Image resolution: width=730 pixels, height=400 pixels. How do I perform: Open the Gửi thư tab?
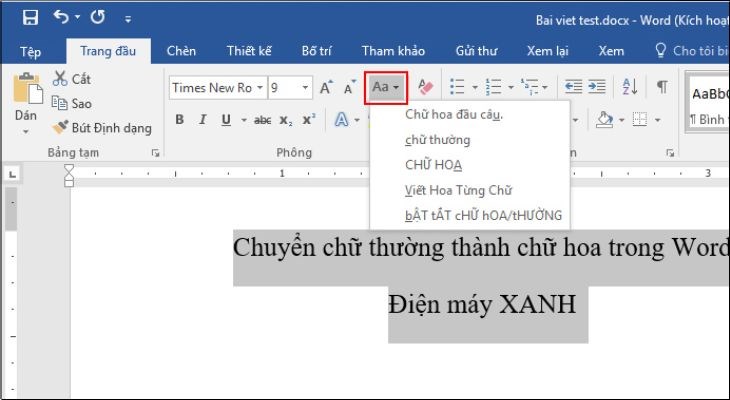(x=476, y=51)
